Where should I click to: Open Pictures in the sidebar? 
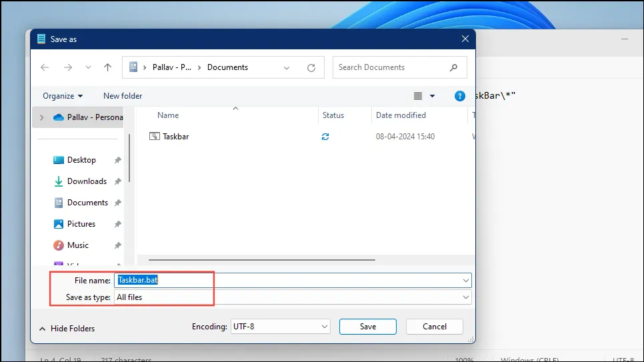tap(75, 224)
